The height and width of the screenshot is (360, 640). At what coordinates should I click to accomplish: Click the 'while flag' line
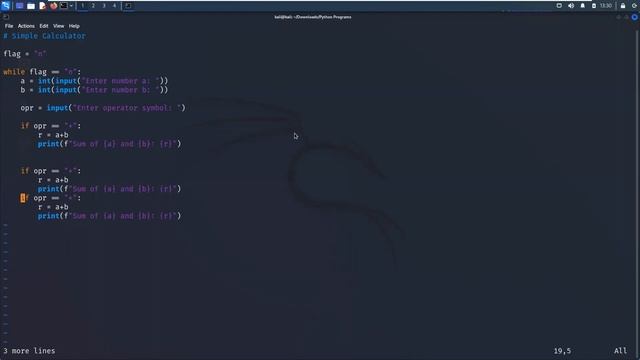pos(42,72)
